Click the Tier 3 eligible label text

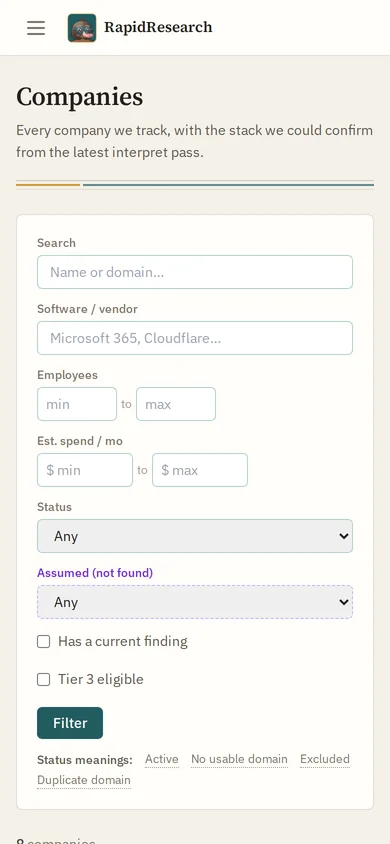click(101, 679)
